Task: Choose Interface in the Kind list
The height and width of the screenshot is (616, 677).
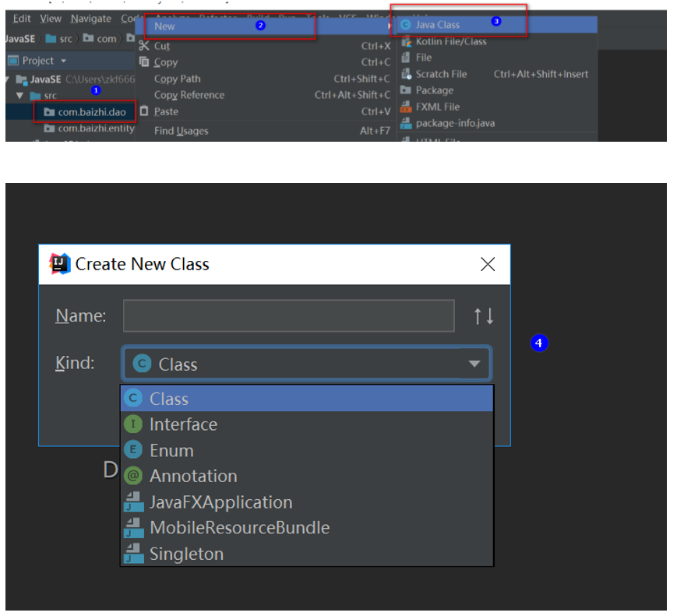Action: (x=307, y=424)
